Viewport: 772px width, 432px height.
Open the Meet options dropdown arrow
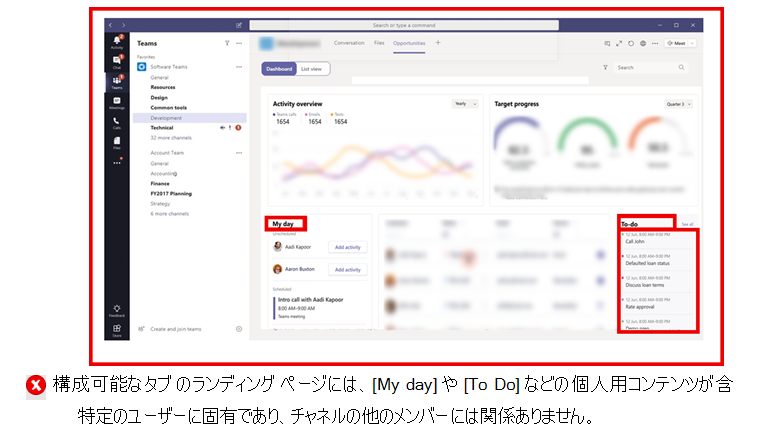692,43
